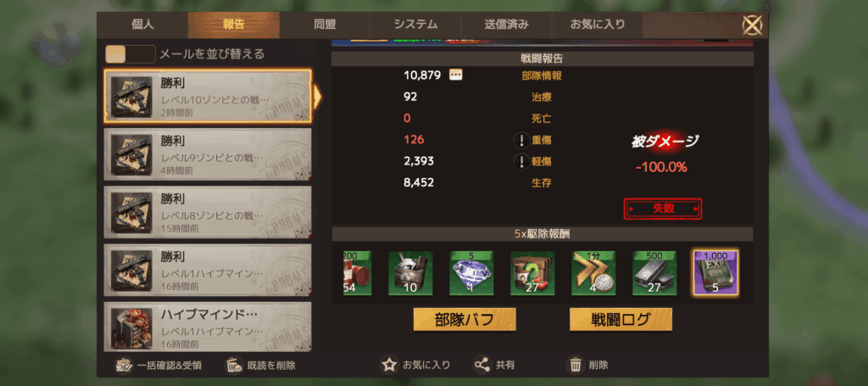This screenshot has width=868, height=386.
Task: Tap the seriously wounded info icon
Action: (x=521, y=140)
